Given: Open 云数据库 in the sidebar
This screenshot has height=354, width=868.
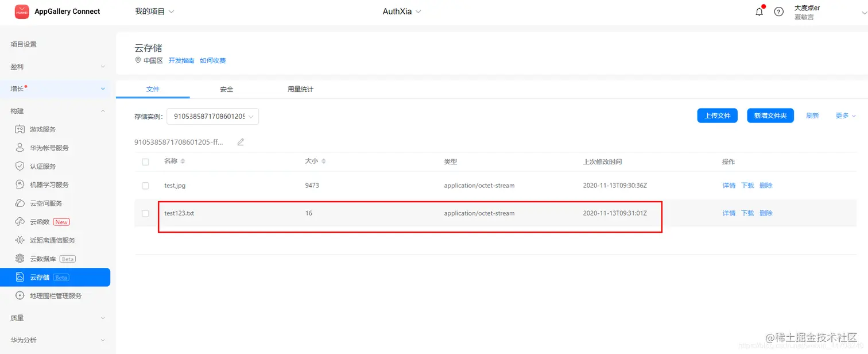Looking at the screenshot, I should click(x=43, y=259).
